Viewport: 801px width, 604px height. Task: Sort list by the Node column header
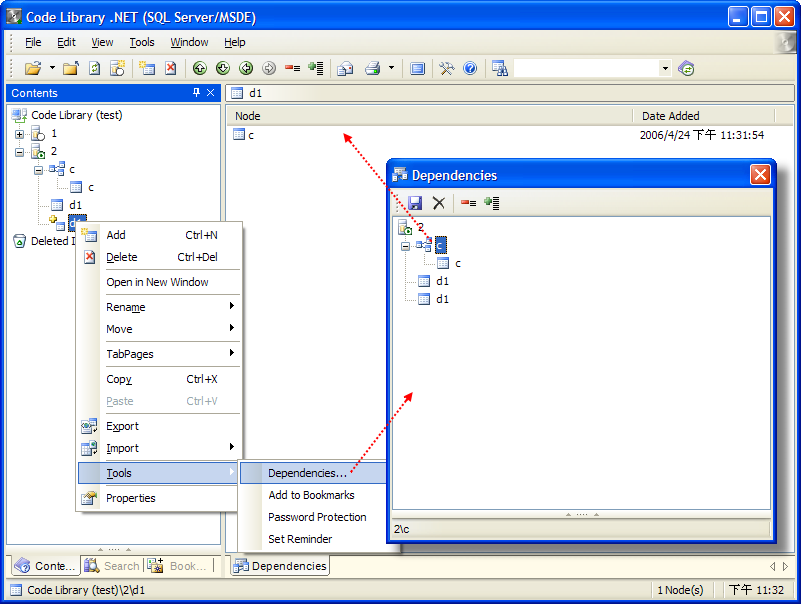pyautogui.click(x=429, y=116)
